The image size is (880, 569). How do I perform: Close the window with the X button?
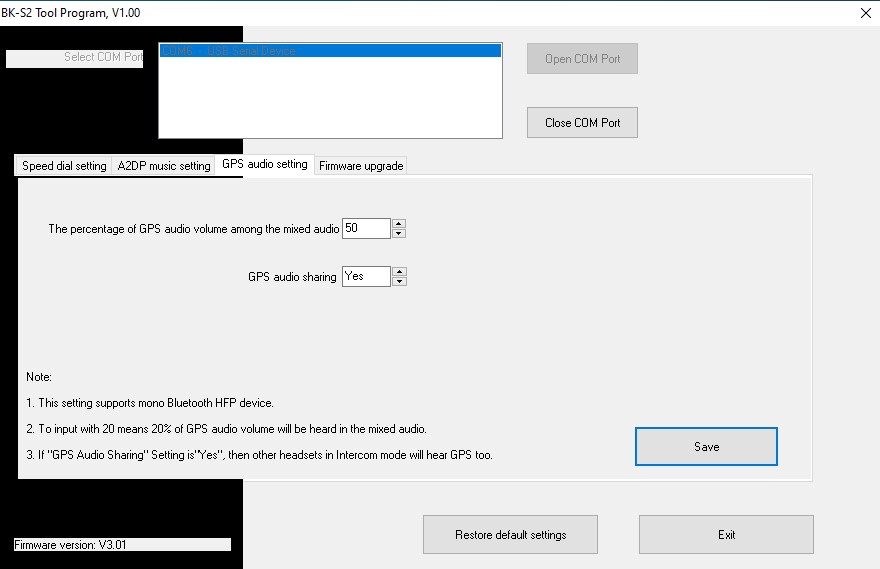tap(865, 13)
